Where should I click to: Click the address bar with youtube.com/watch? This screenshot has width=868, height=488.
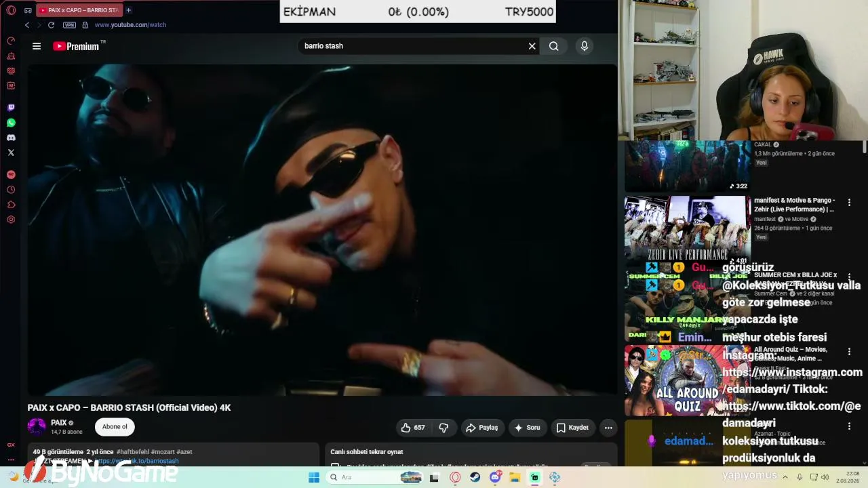pyautogui.click(x=130, y=25)
